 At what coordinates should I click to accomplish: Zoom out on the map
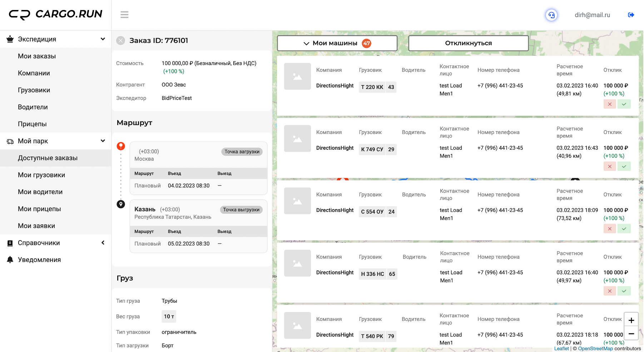(631, 334)
